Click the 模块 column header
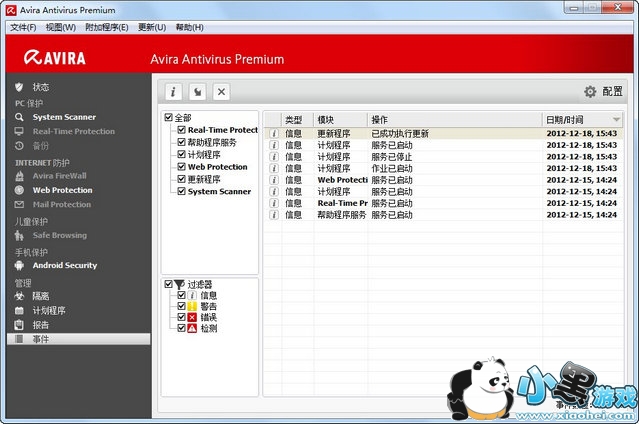The height and width of the screenshot is (424, 639). point(341,119)
